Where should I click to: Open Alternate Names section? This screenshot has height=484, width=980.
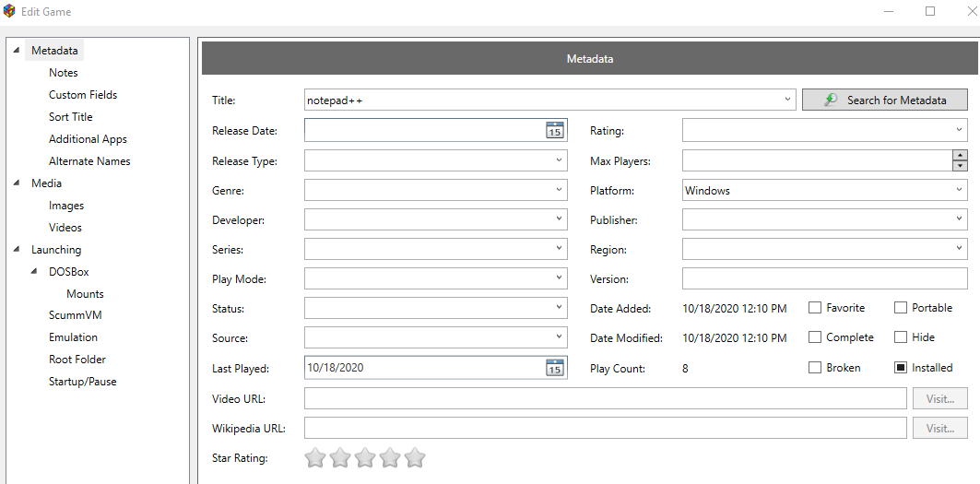(89, 160)
